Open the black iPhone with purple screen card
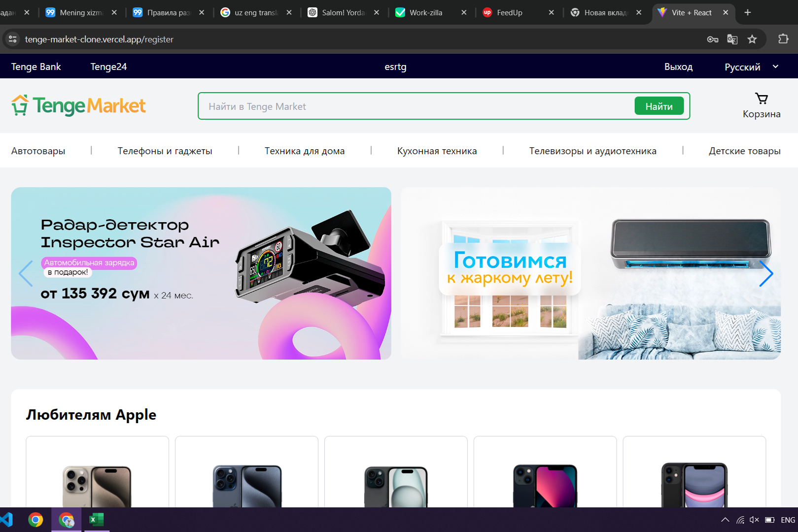Viewport: 798px width, 532px height. click(x=694, y=472)
